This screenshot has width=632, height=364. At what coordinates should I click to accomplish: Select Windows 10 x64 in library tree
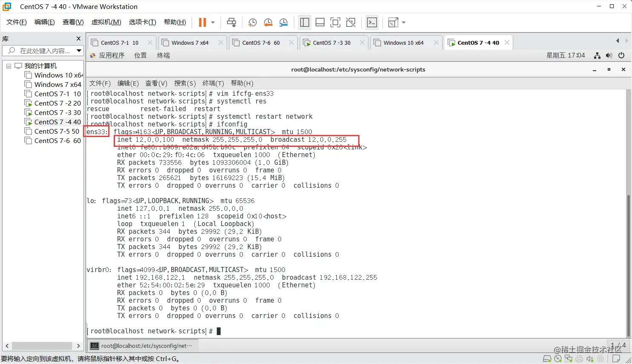[x=54, y=75]
